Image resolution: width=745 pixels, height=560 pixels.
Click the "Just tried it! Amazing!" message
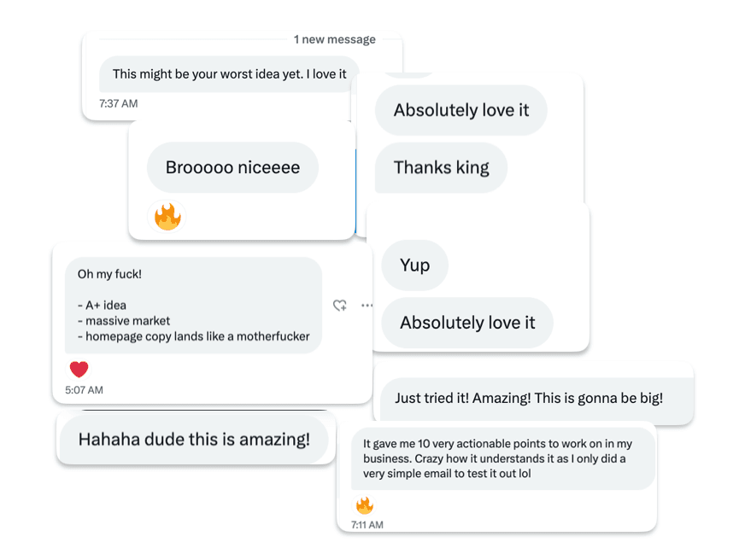coord(528,398)
